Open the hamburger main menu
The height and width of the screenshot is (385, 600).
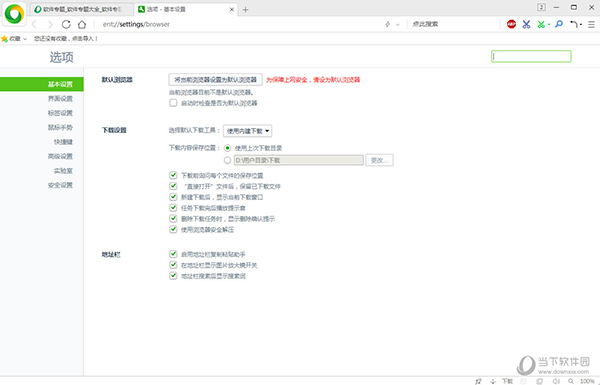click(592, 24)
